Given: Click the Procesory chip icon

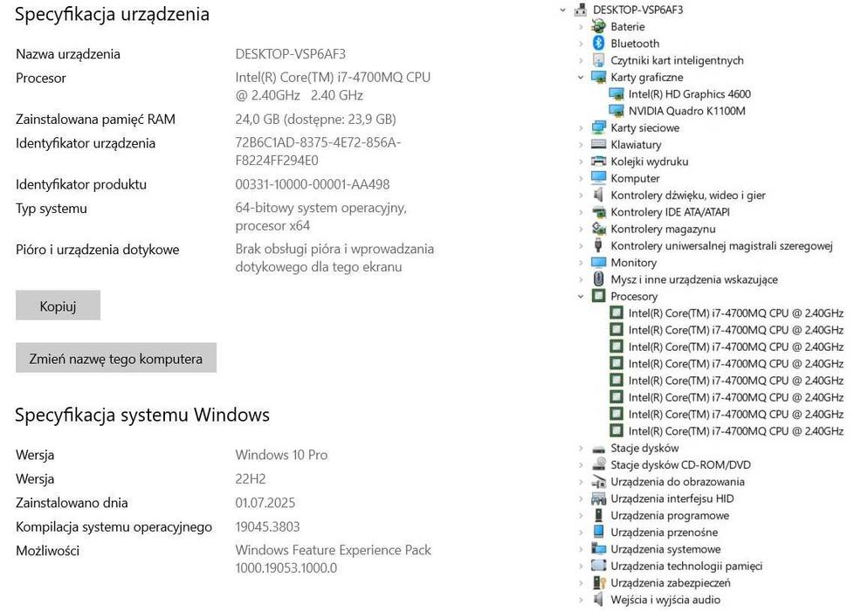Looking at the screenshot, I should pyautogui.click(x=598, y=296).
